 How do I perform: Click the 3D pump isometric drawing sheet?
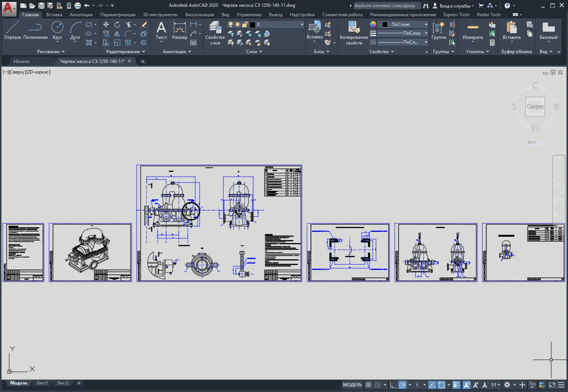click(90, 252)
